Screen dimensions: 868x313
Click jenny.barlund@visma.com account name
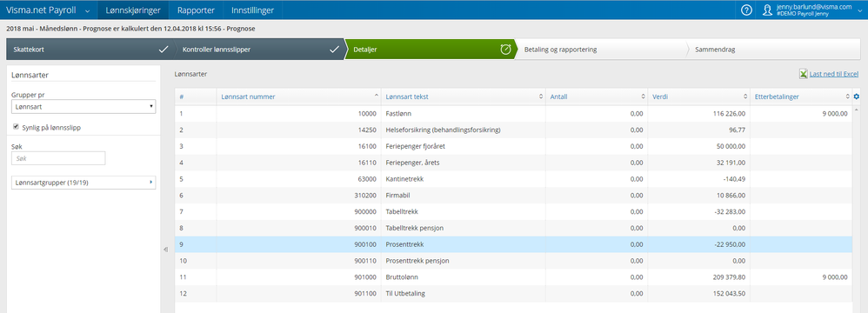814,7
